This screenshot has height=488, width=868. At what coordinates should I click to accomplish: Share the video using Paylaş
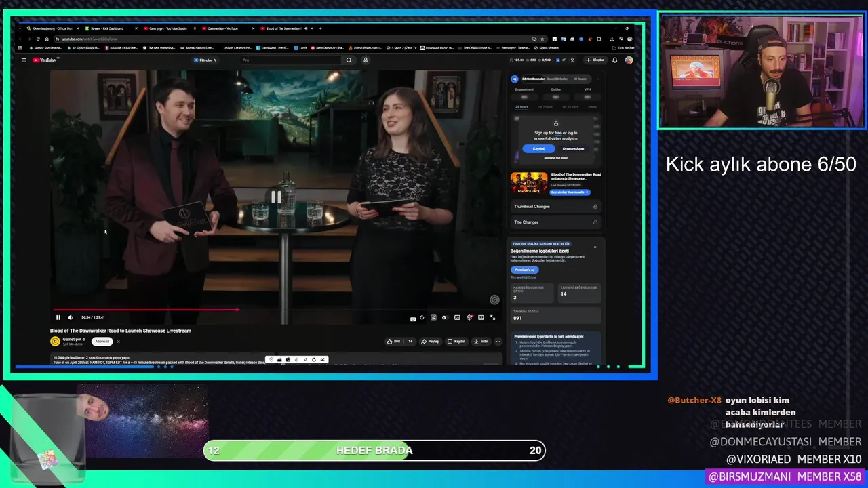(430, 342)
